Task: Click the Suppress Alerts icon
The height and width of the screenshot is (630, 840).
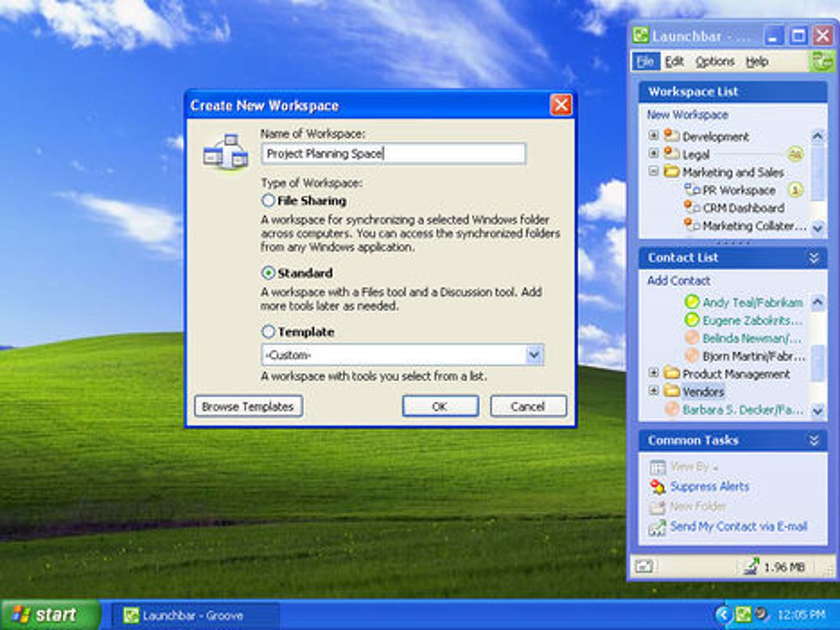Action: coord(658,487)
